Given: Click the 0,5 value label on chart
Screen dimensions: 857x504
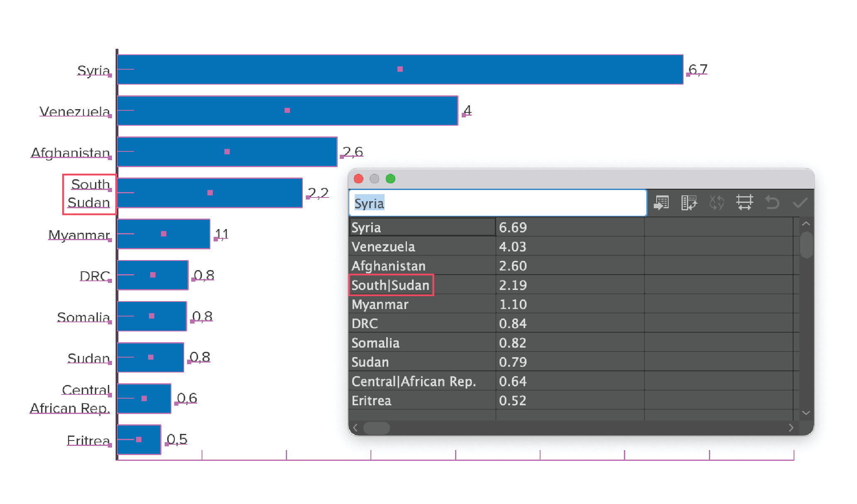Looking at the screenshot, I should point(177,439).
